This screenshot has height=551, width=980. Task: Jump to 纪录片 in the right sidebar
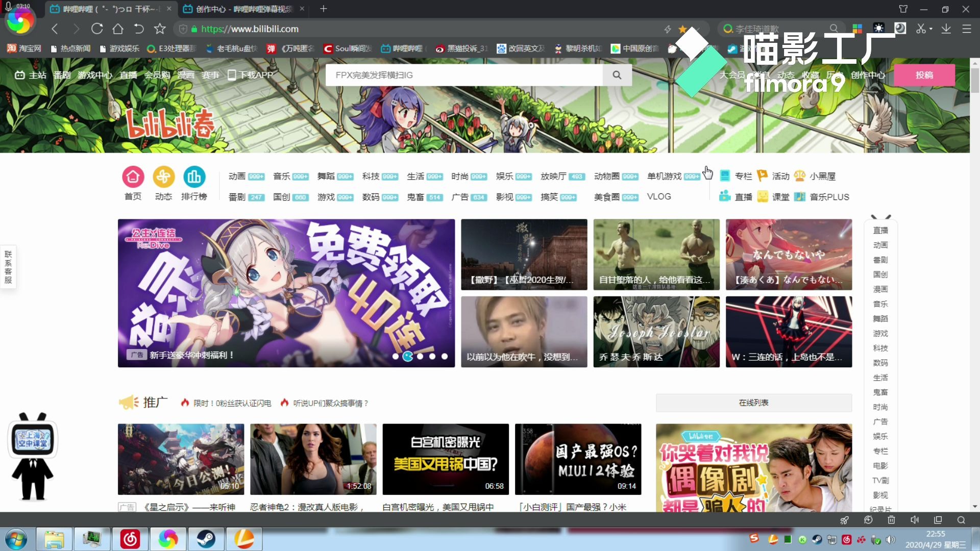(880, 509)
